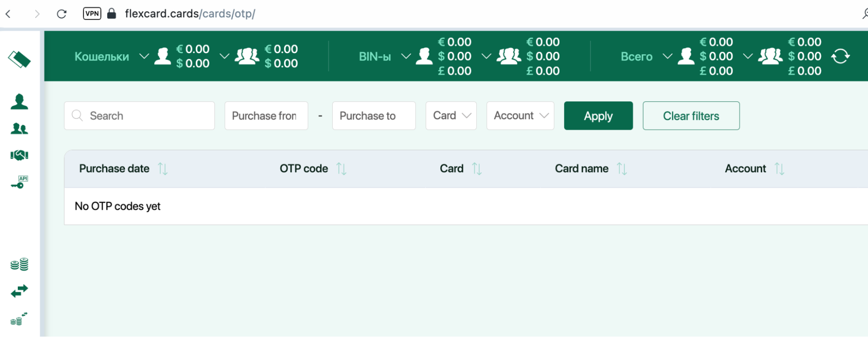Image resolution: width=868 pixels, height=337 pixels.
Task: Focus the Search input field
Action: (139, 116)
